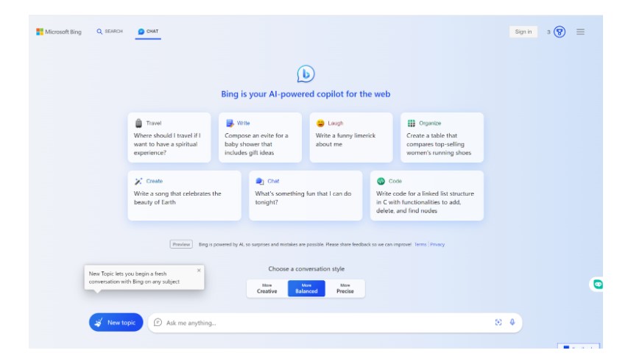Viewport: 628px width, 364px height.
Task: Select the Chat tab
Action: [148, 31]
